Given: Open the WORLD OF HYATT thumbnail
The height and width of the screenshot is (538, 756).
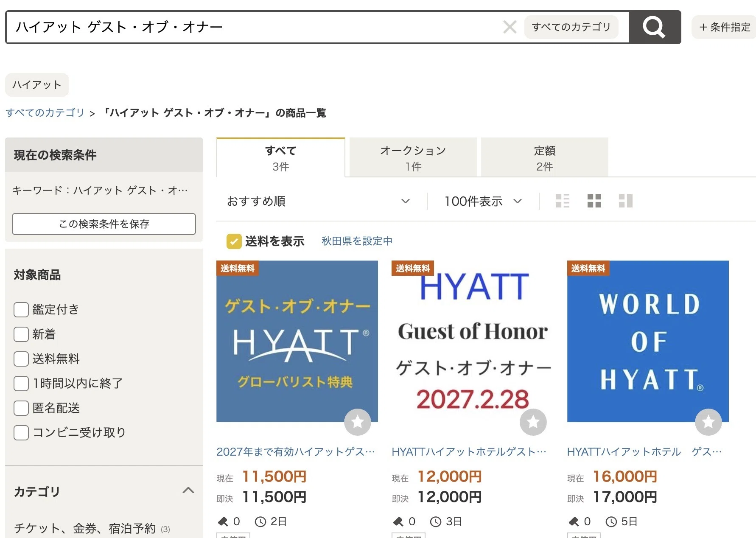Looking at the screenshot, I should [x=648, y=341].
